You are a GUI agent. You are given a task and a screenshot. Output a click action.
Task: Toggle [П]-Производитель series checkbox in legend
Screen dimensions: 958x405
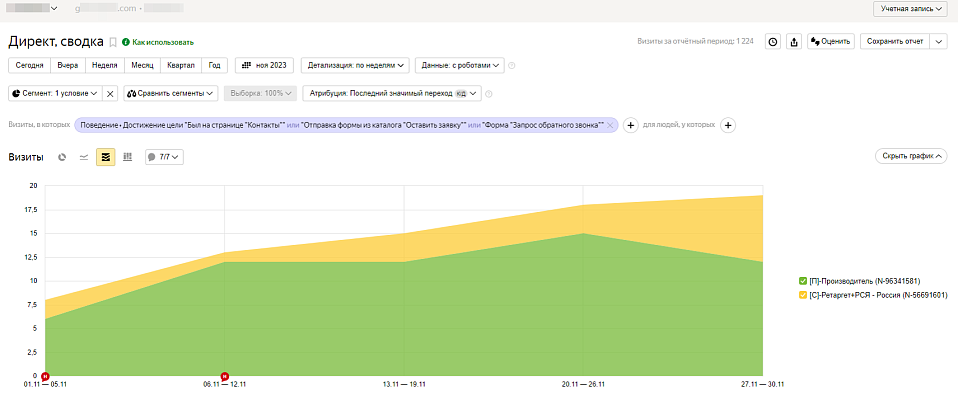pos(803,281)
